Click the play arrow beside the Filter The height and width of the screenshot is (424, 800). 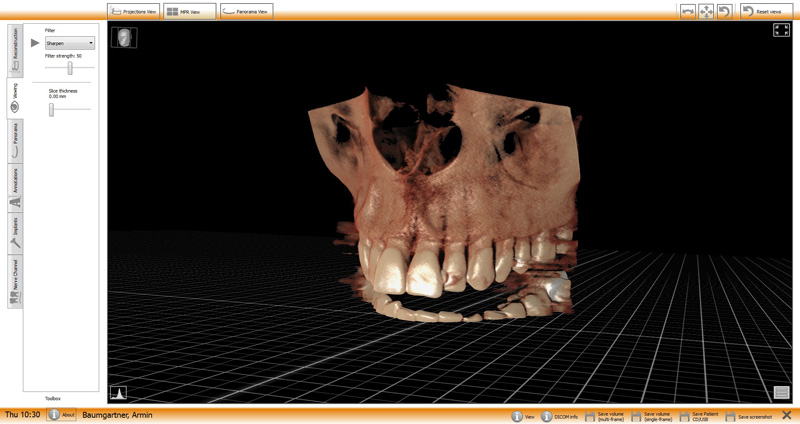pos(36,43)
